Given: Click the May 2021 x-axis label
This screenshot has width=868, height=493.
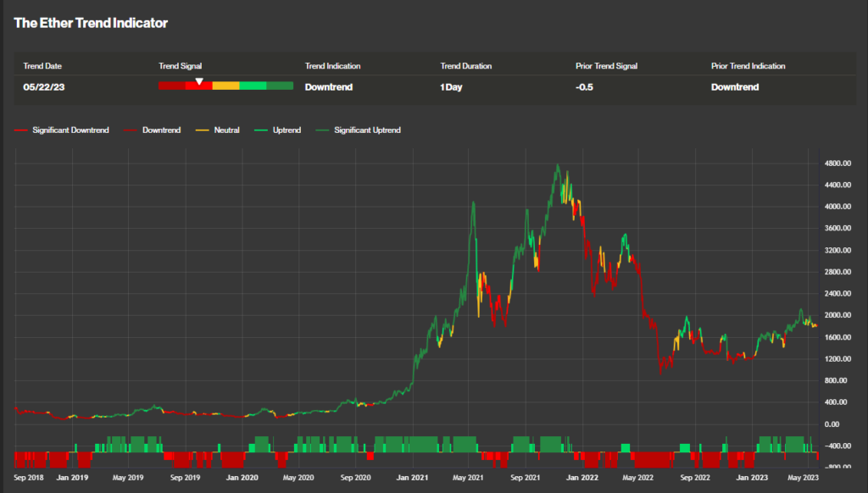Looking at the screenshot, I should tap(468, 478).
